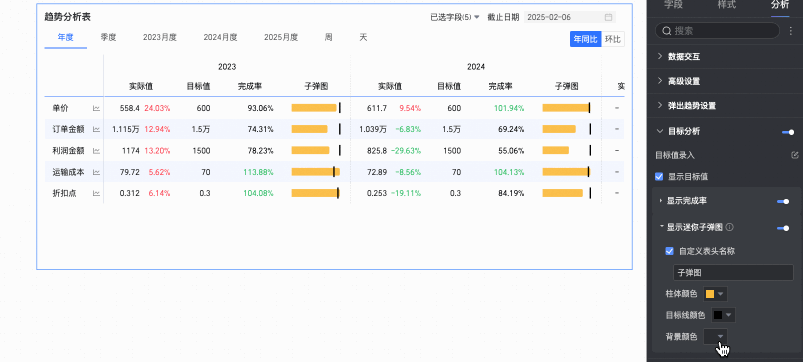Switch to the 2024月度 tab

(220, 37)
